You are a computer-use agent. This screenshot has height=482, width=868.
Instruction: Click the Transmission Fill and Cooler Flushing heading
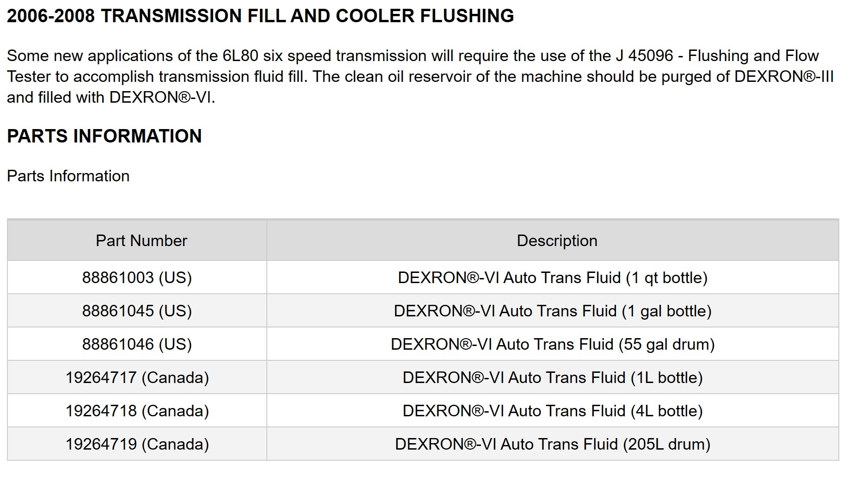tap(260, 16)
